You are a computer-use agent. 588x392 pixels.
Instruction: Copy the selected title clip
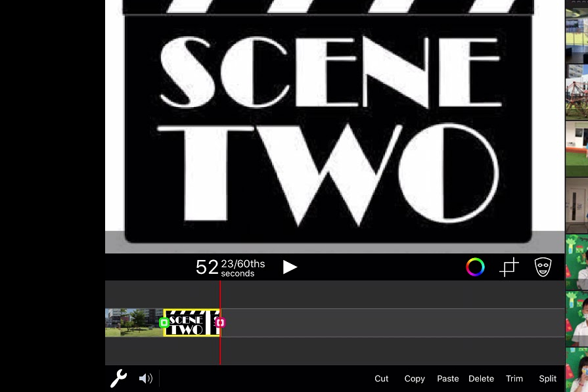[415, 378]
